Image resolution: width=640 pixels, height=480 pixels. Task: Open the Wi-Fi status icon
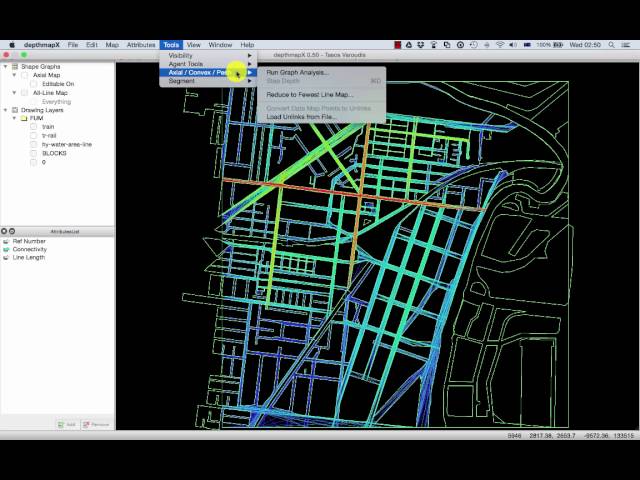(x=500, y=45)
